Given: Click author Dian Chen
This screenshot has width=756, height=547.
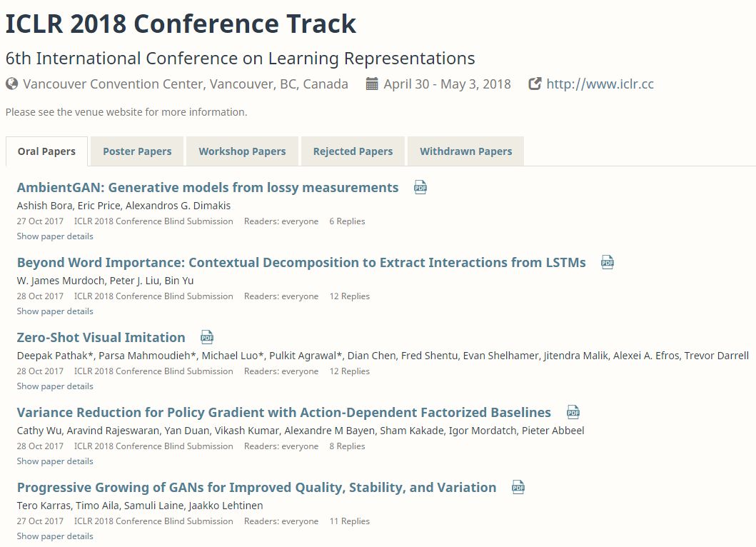Looking at the screenshot, I should coord(372,356).
